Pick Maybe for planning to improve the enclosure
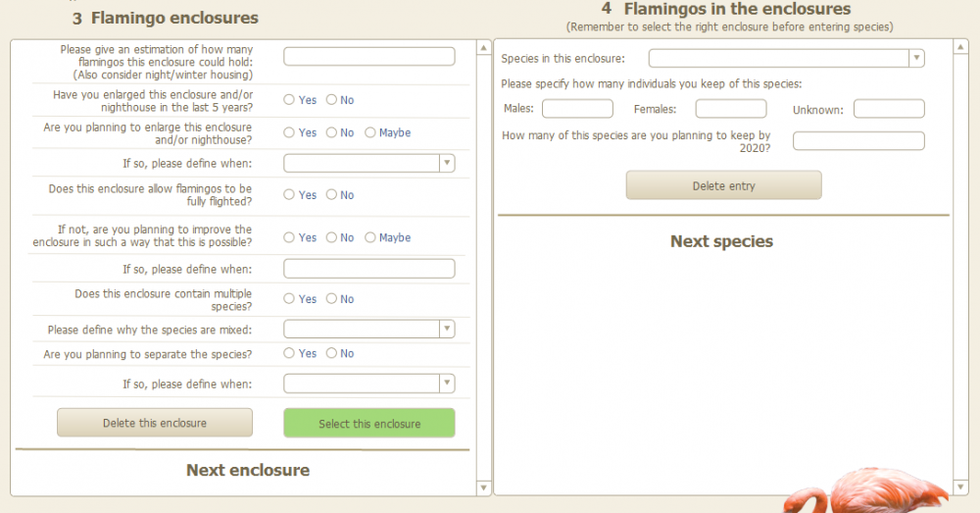 (x=370, y=237)
